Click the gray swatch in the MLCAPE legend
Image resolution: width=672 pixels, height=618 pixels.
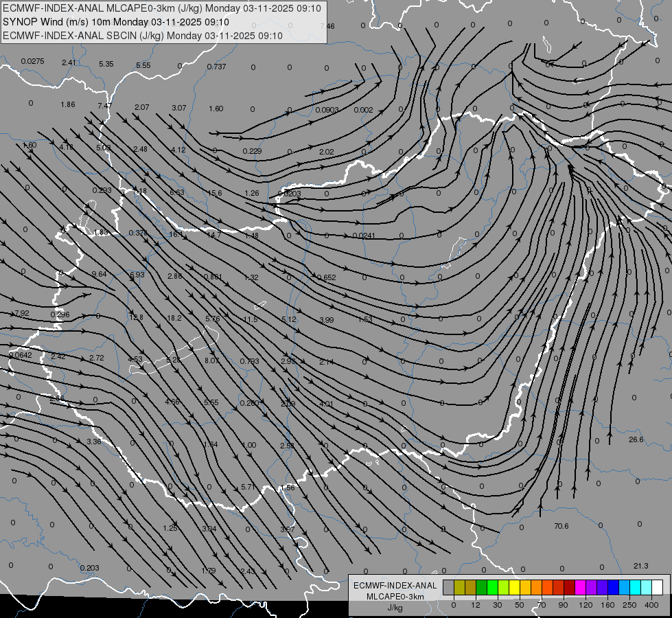(449, 587)
